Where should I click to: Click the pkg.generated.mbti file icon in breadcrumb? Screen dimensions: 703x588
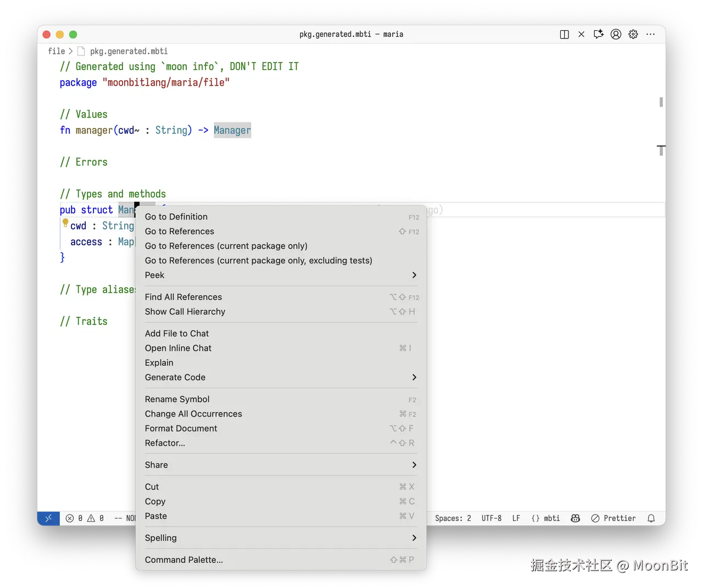(x=81, y=51)
